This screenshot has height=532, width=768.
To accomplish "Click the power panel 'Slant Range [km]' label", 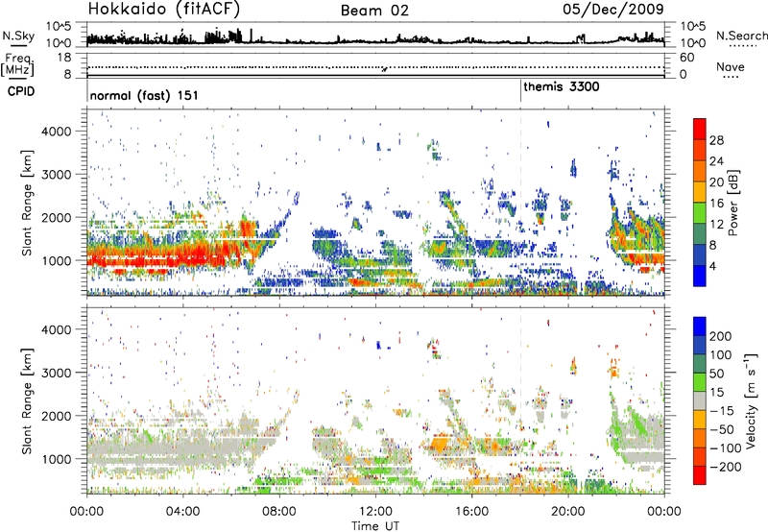I will click(x=27, y=203).
